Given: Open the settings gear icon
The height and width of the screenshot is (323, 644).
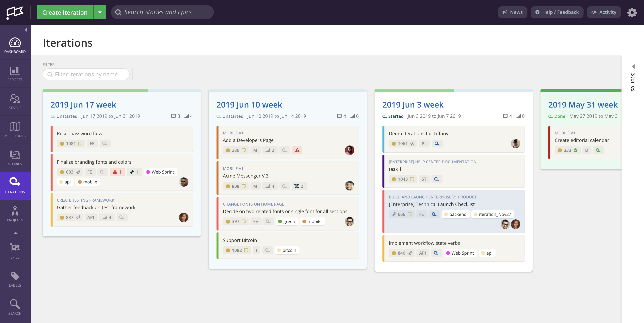Looking at the screenshot, I should click(632, 12).
